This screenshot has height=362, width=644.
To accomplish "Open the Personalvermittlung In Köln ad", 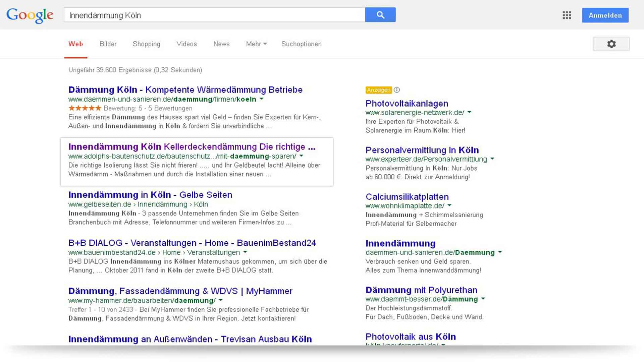I will [422, 150].
